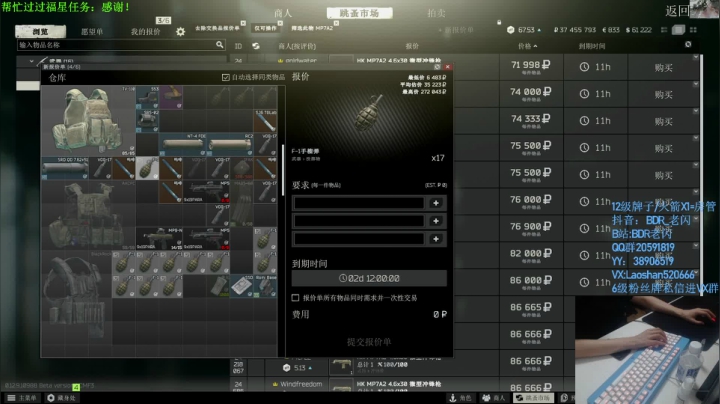Remove the barter offers filter tag
Viewport: 720px width, 404px height.
pos(243,23)
